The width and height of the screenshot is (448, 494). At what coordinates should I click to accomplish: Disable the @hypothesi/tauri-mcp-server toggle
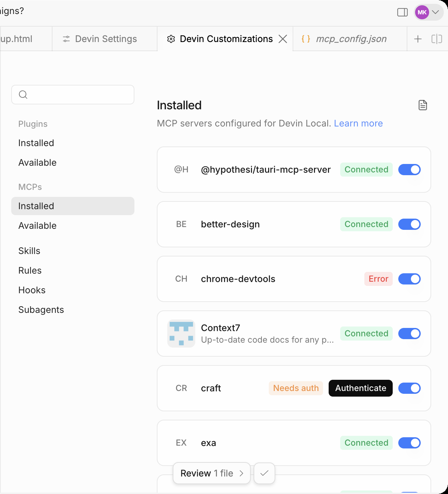(x=409, y=170)
